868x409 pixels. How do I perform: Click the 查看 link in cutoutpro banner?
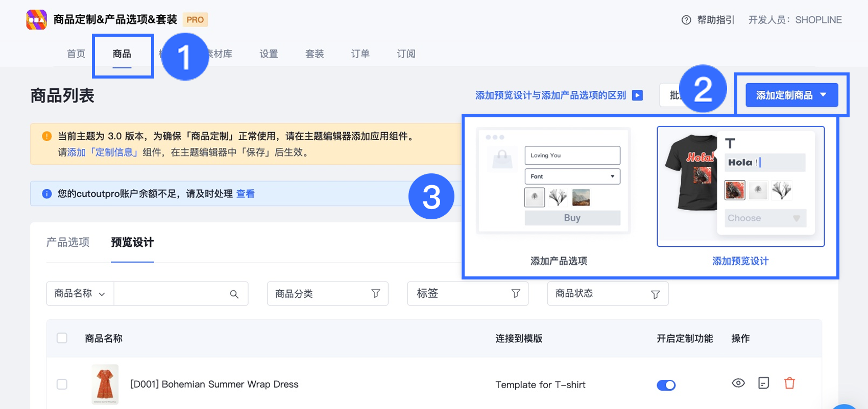click(245, 194)
